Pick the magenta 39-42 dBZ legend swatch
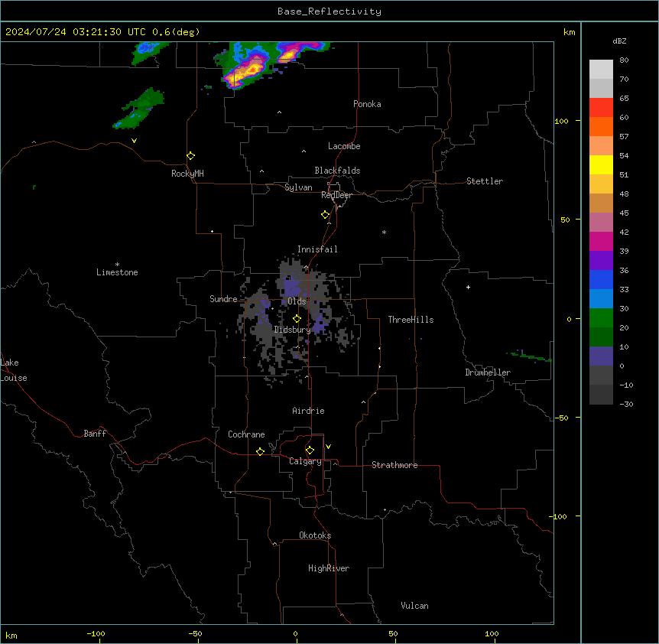 (x=601, y=241)
